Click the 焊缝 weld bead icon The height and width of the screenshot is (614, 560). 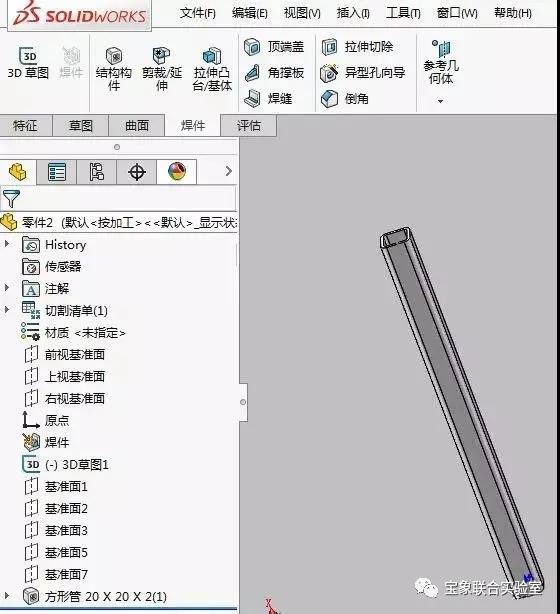coord(253,98)
